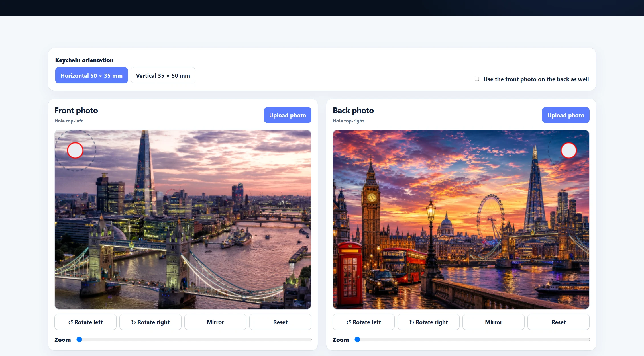This screenshot has width=644, height=356.
Task: Switch to Vertical 35 × 50 mm orientation
Action: click(x=163, y=75)
